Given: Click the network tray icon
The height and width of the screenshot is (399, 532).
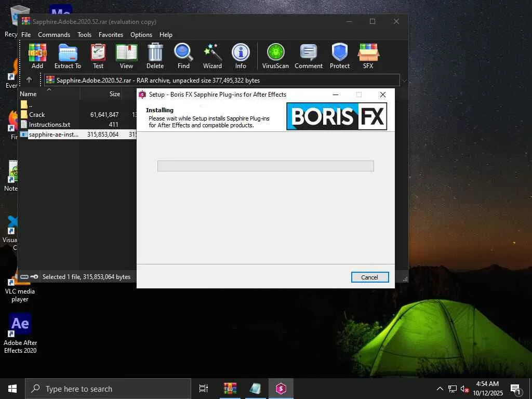Looking at the screenshot, I should [453, 389].
